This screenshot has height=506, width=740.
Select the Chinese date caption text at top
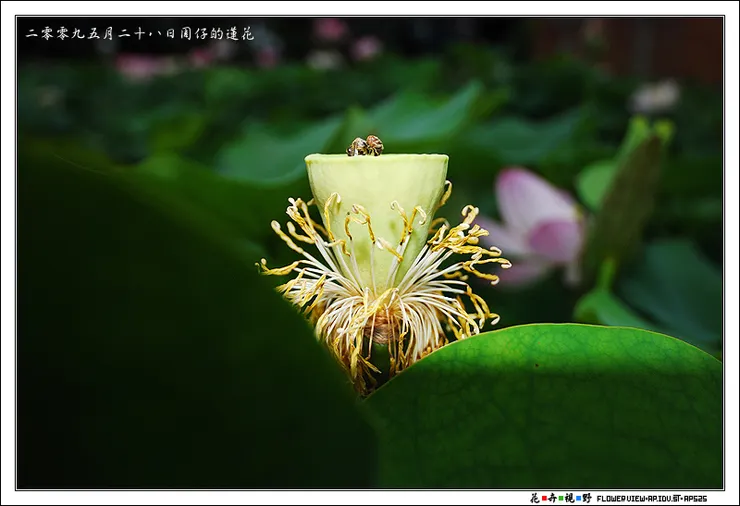(x=140, y=34)
